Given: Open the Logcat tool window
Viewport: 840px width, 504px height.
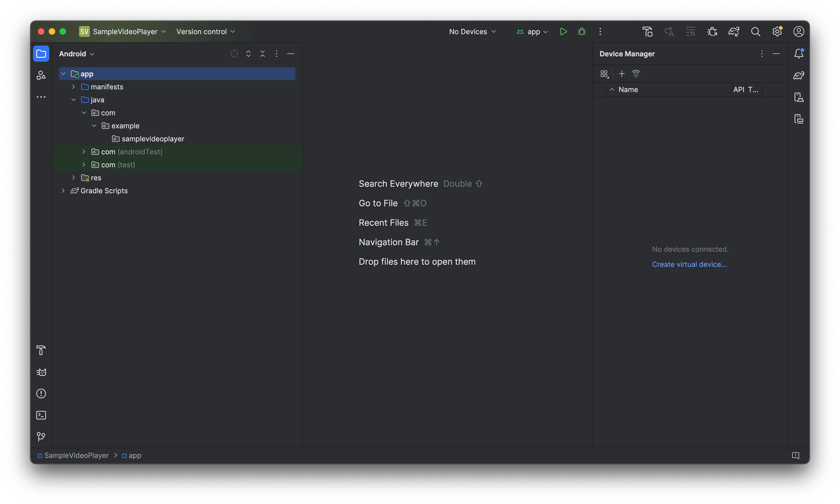Looking at the screenshot, I should coord(41,372).
